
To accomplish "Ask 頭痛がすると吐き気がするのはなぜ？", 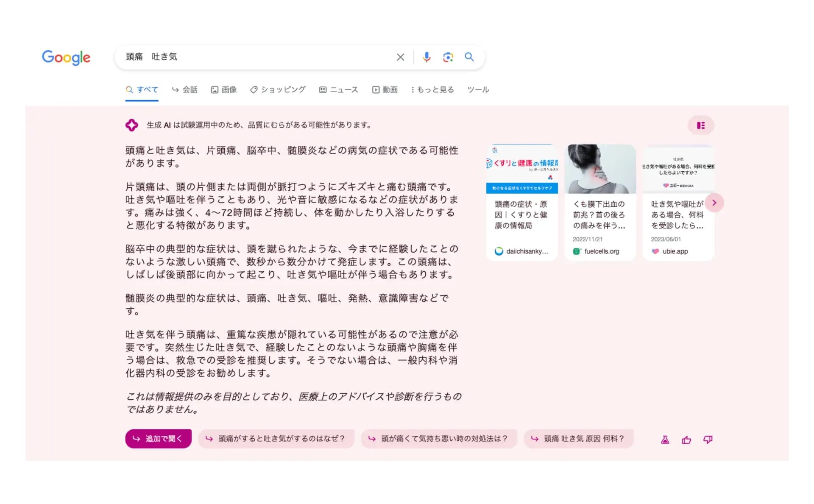I will point(276,439).
